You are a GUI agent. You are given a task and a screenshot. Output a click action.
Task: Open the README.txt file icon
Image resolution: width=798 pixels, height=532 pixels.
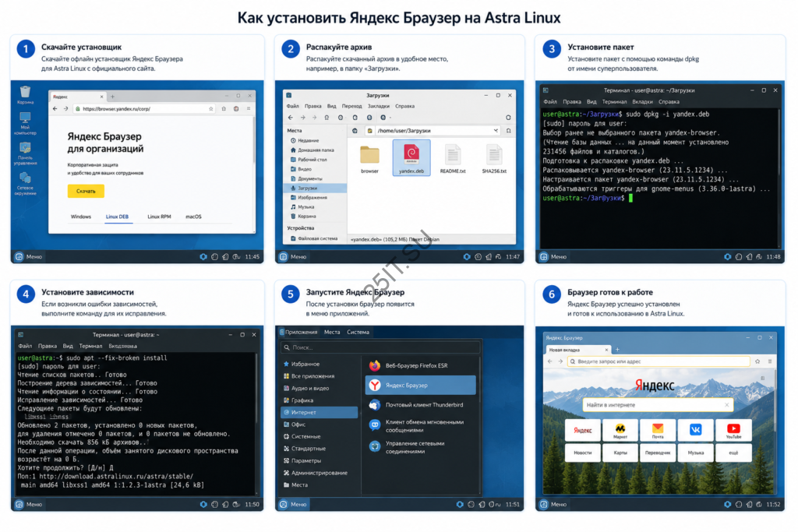click(453, 159)
